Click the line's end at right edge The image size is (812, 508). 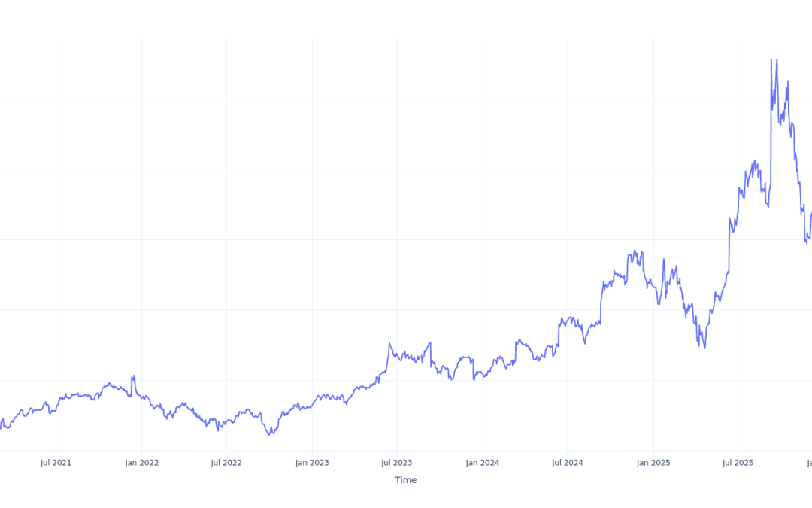(x=811, y=213)
